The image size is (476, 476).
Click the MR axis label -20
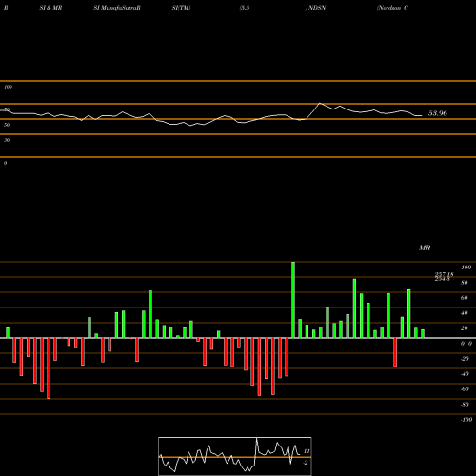pos(465,359)
